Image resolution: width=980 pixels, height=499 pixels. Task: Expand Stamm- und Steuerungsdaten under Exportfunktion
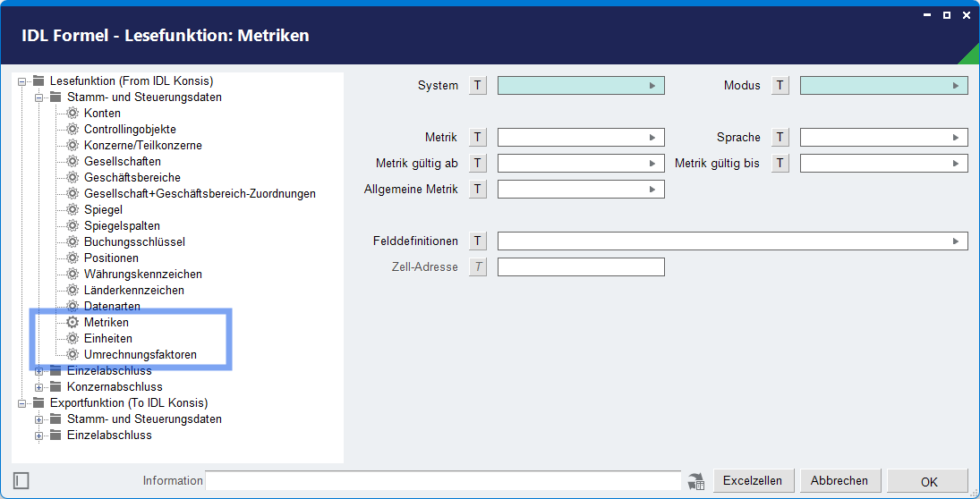coord(38,419)
